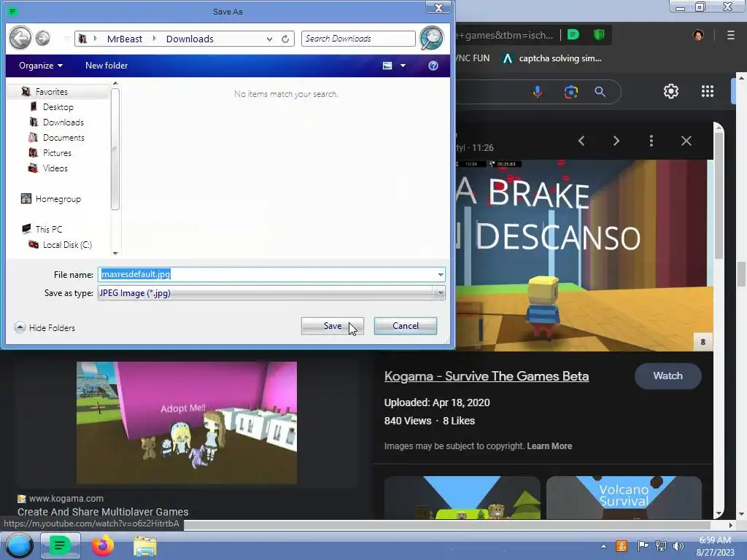The height and width of the screenshot is (560, 747).
Task: Click the Save button
Action: [333, 326]
